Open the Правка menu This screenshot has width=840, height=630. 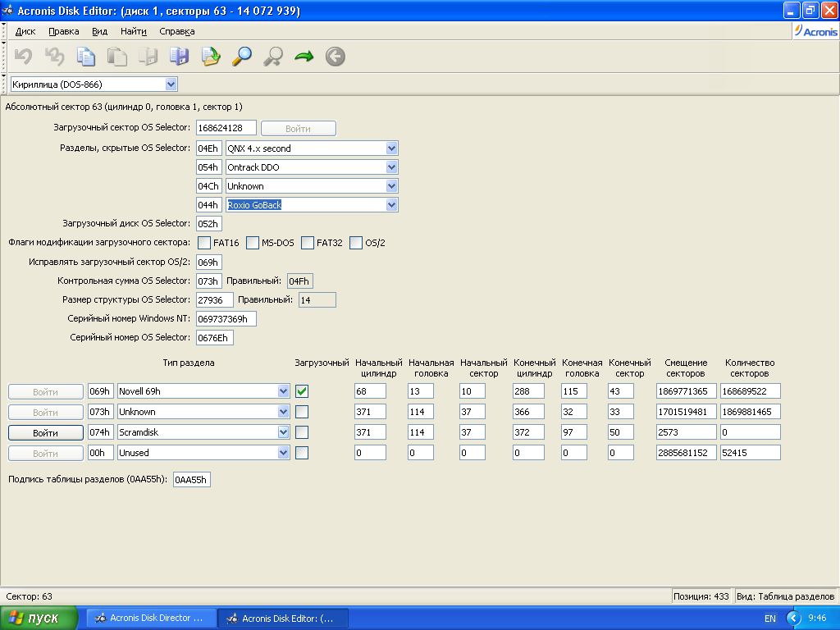click(x=63, y=31)
